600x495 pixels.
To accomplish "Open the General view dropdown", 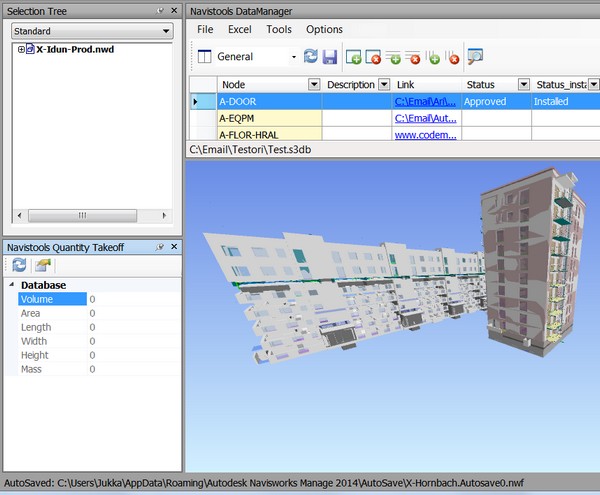I will pyautogui.click(x=293, y=57).
